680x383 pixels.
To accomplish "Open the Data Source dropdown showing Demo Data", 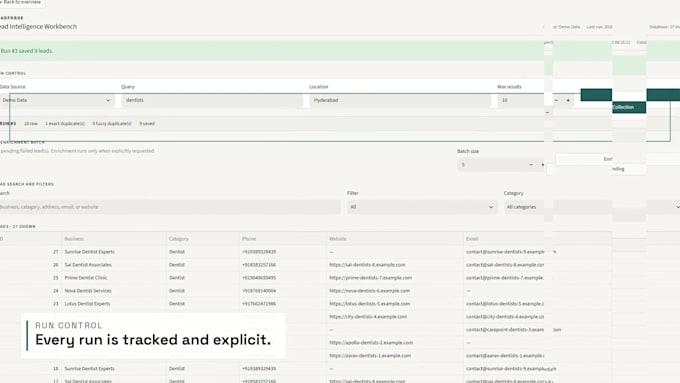I will 57,100.
